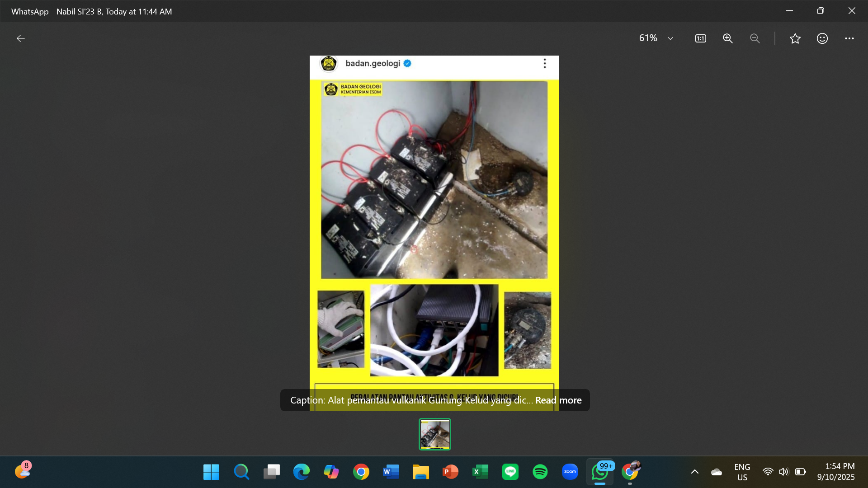Open Windows Start menu
Screen dimensions: 868x488
[211, 472]
